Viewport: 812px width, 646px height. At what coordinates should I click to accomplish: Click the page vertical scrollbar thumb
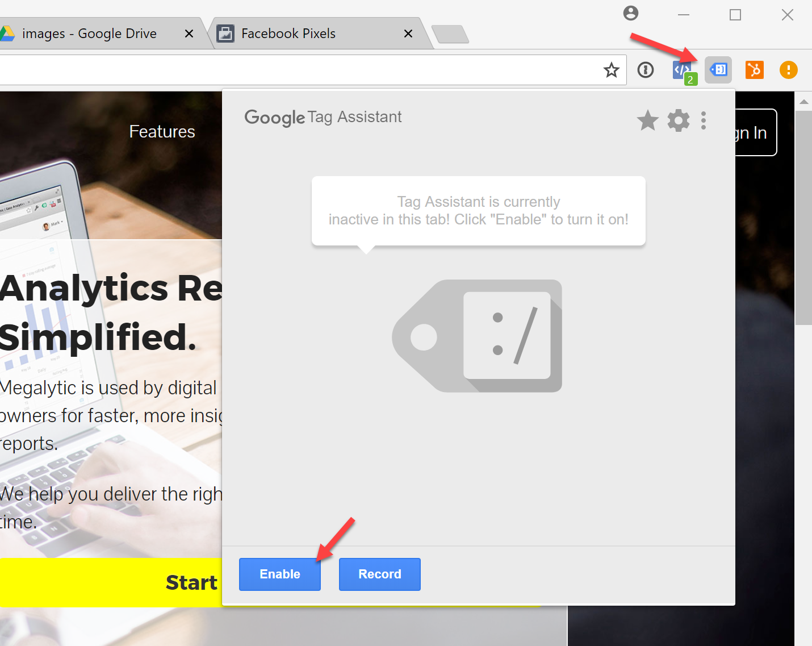[x=803, y=216]
